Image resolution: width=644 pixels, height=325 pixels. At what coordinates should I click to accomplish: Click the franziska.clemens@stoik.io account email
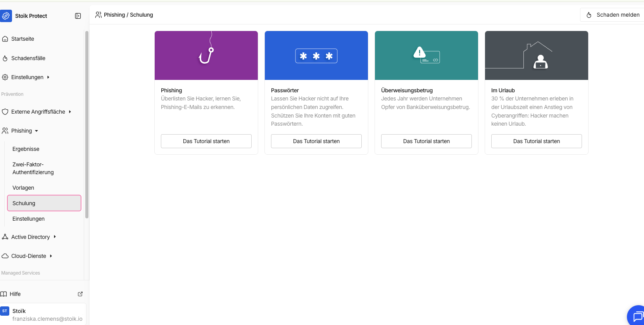[x=47, y=319]
